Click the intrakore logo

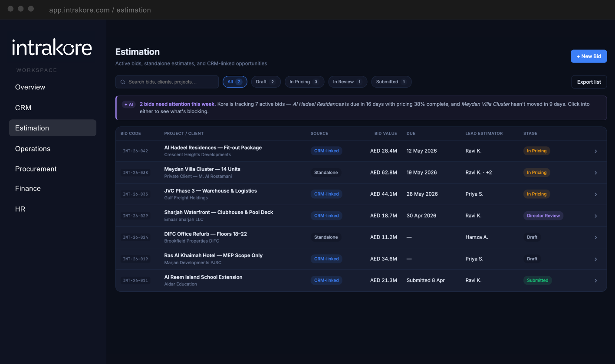(x=52, y=47)
